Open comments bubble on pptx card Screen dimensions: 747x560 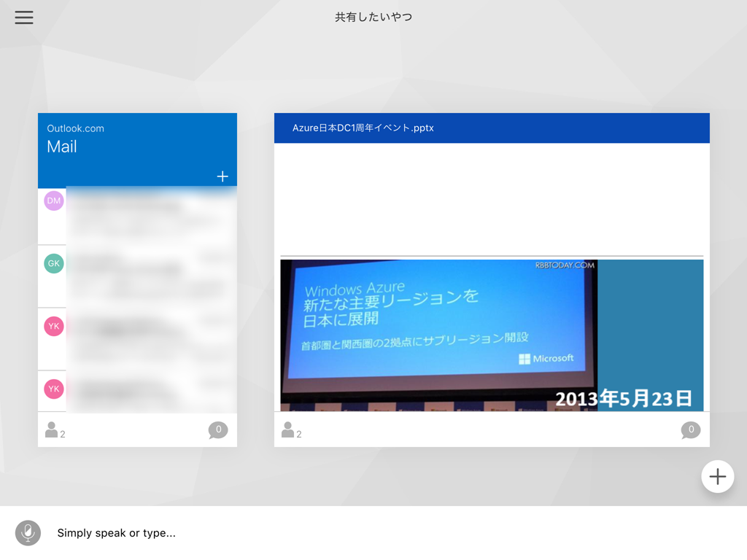pyautogui.click(x=691, y=430)
